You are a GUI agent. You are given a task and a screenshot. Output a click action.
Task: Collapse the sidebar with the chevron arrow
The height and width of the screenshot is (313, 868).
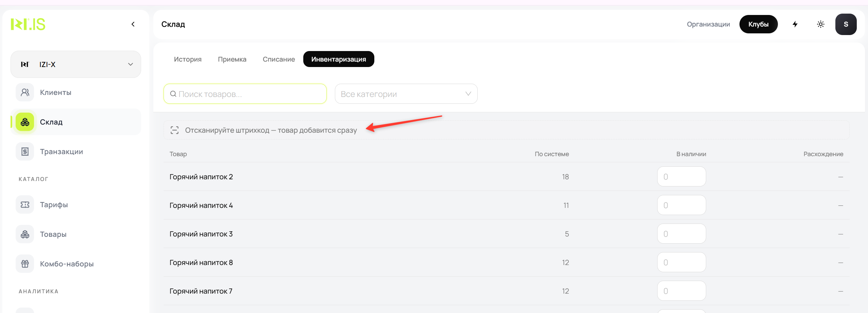(x=133, y=24)
